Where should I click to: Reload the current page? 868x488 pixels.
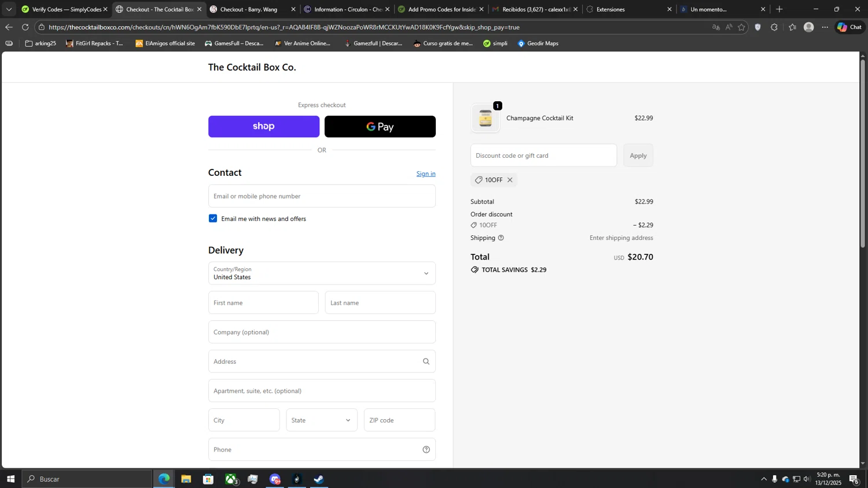tap(25, 27)
